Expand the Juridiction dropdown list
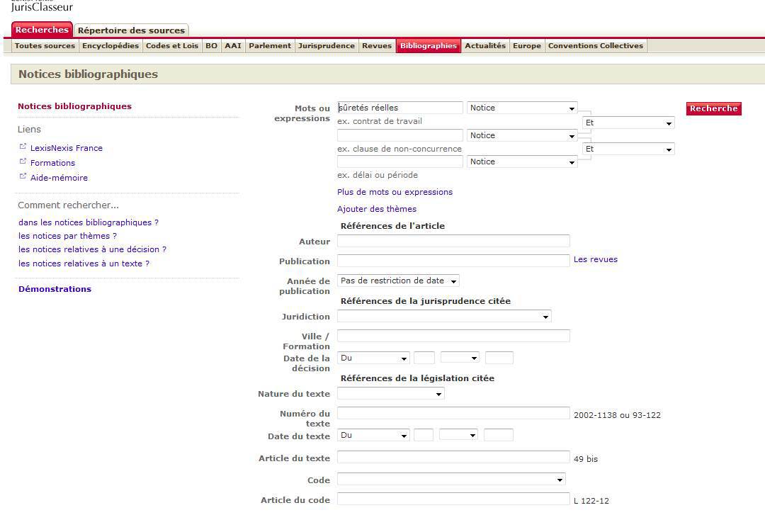This screenshot has height=532, width=765. [x=443, y=317]
